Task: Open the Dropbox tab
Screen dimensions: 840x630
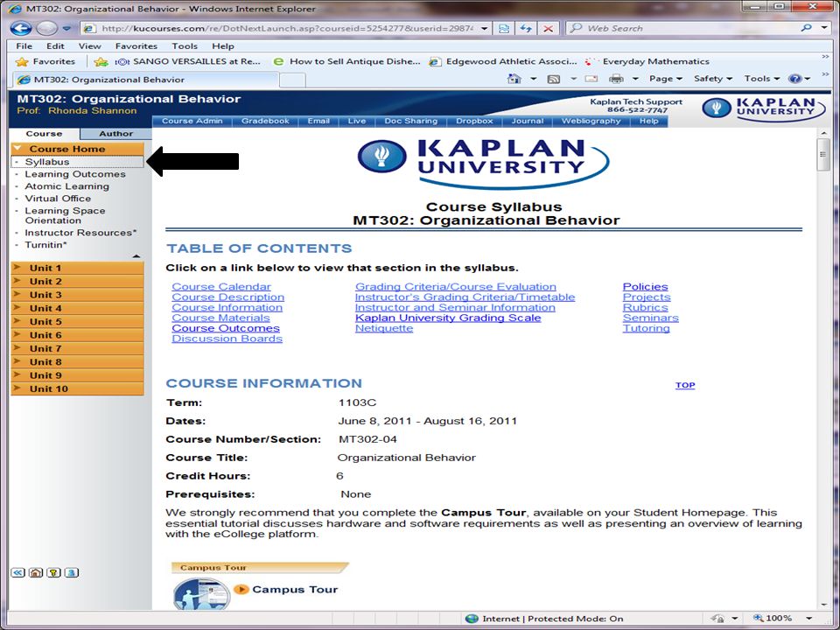Action: pos(474,121)
